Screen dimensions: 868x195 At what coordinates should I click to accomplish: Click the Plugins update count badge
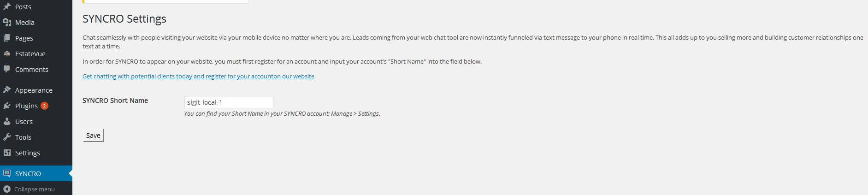[44, 106]
